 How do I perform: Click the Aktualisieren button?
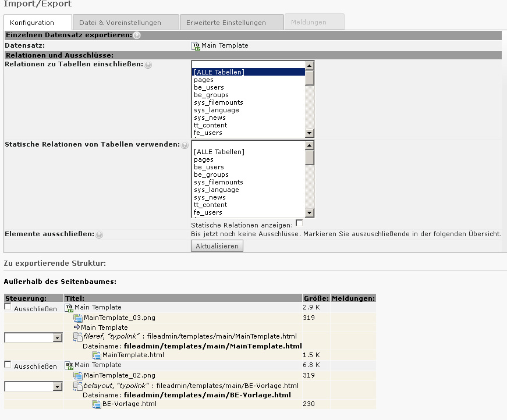click(217, 246)
